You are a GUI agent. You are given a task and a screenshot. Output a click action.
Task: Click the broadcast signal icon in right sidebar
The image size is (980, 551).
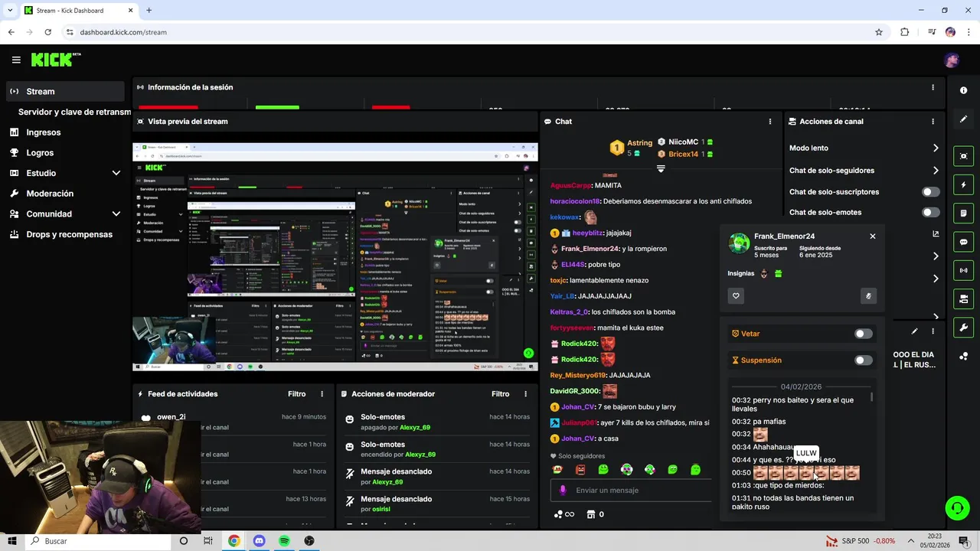pos(963,270)
